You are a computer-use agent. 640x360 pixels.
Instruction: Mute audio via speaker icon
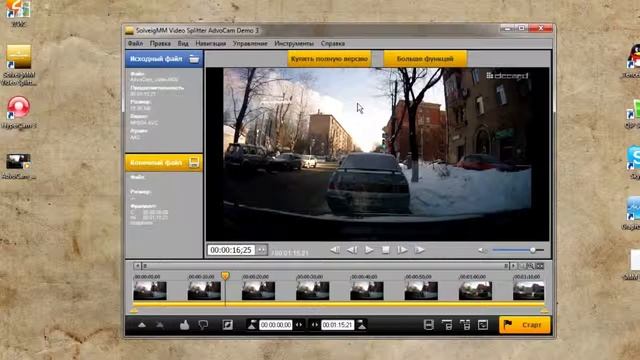(482, 250)
